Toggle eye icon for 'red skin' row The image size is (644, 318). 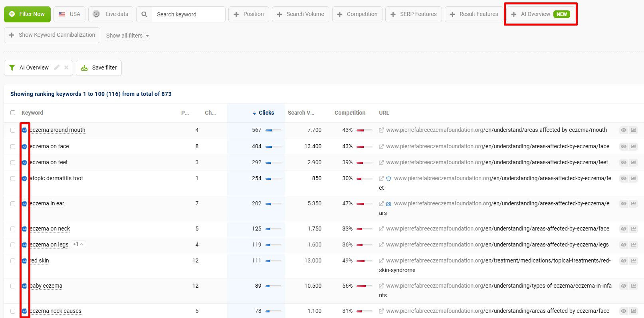[x=623, y=261]
